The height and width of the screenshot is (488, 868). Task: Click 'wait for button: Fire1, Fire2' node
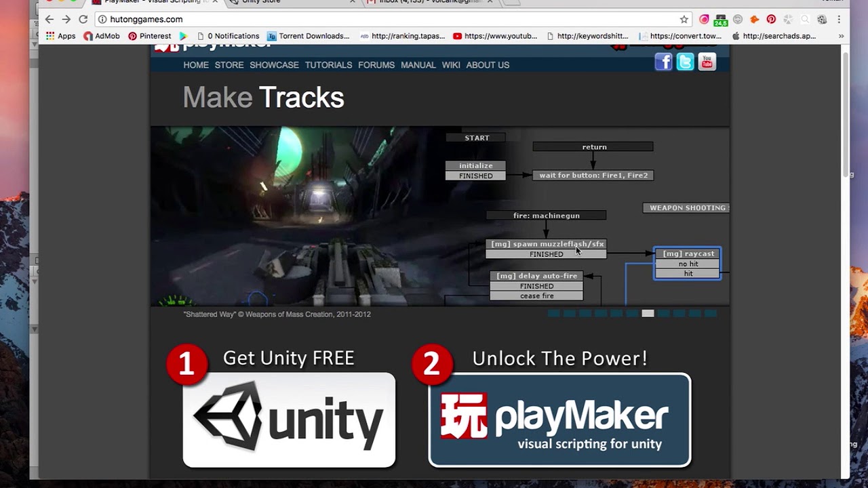coord(593,175)
